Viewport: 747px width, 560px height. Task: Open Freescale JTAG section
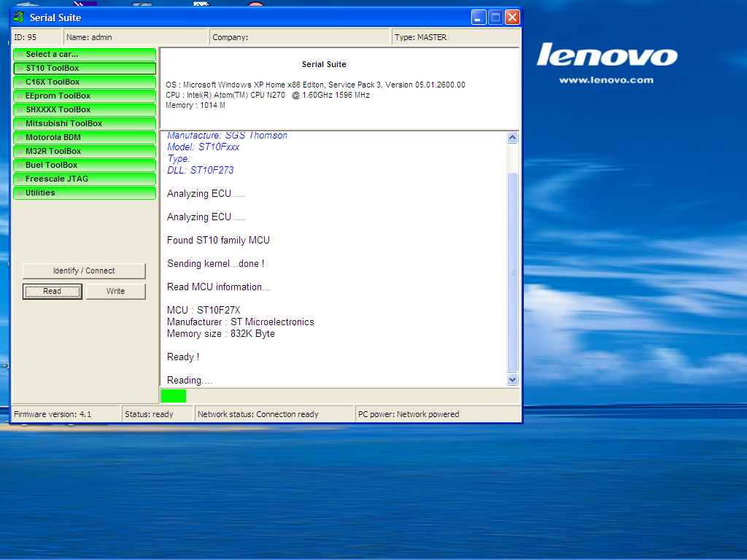[x=85, y=179]
